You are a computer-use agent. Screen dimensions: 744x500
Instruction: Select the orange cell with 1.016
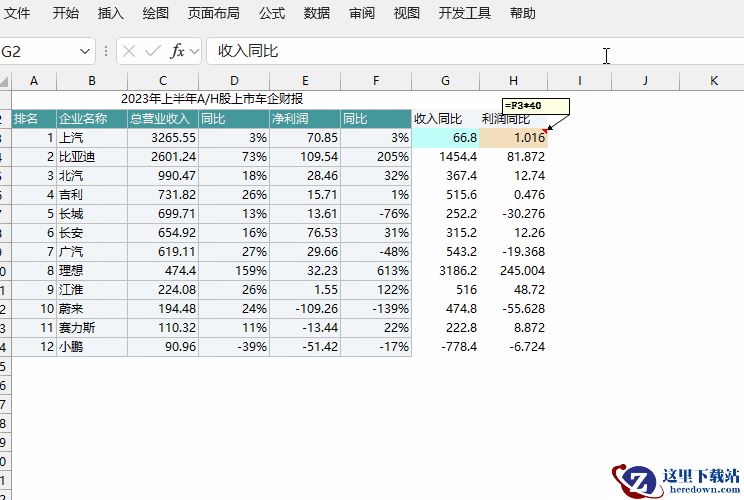(x=513, y=138)
